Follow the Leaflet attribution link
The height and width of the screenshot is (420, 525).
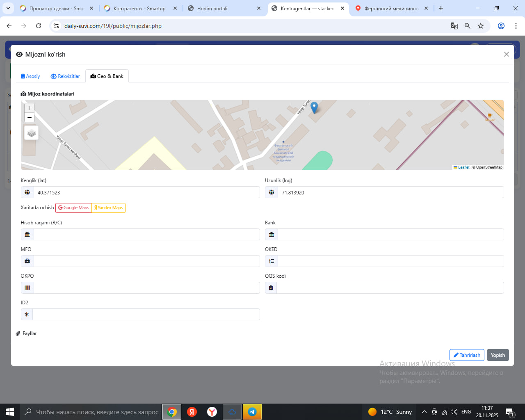click(463, 167)
